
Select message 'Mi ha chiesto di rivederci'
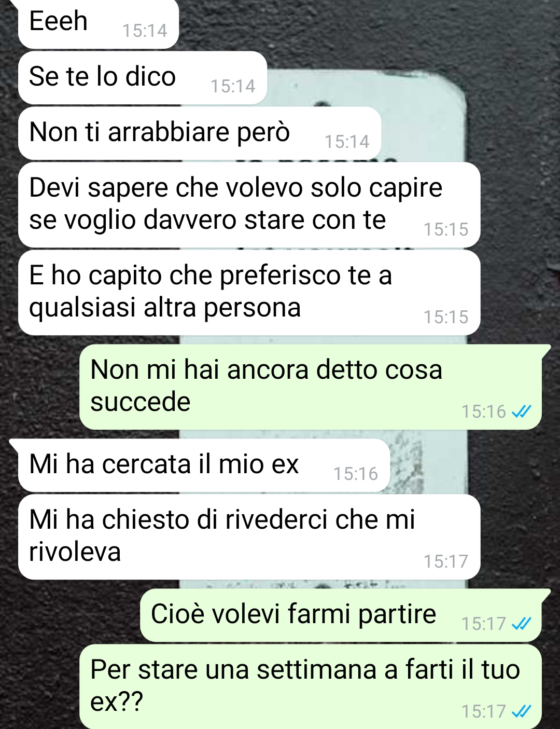[249, 537]
